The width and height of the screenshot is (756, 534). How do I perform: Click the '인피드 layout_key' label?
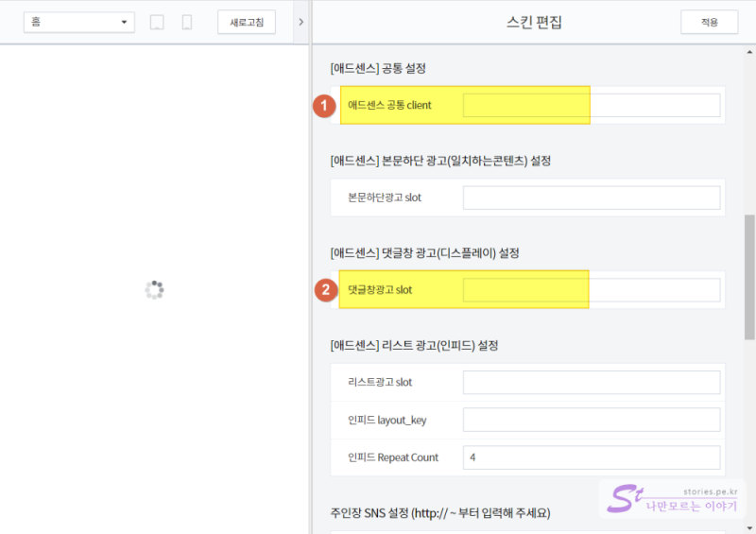(387, 421)
